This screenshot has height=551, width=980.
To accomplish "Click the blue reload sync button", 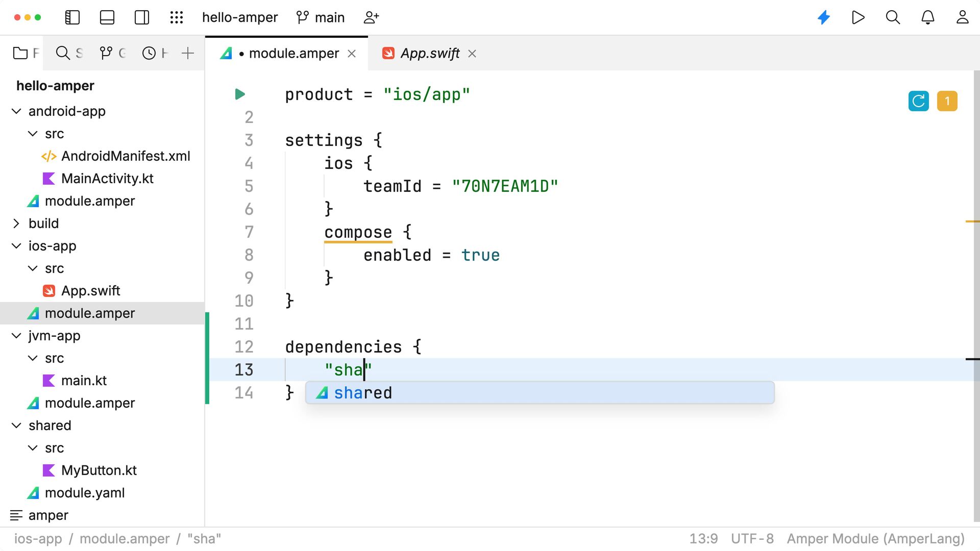I will (919, 101).
